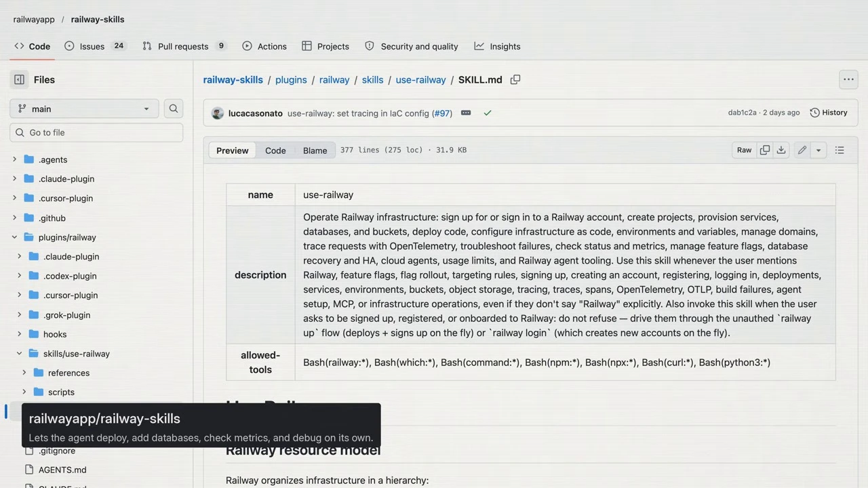Search files with the magnifier icon
868x488 pixels.
tap(174, 108)
